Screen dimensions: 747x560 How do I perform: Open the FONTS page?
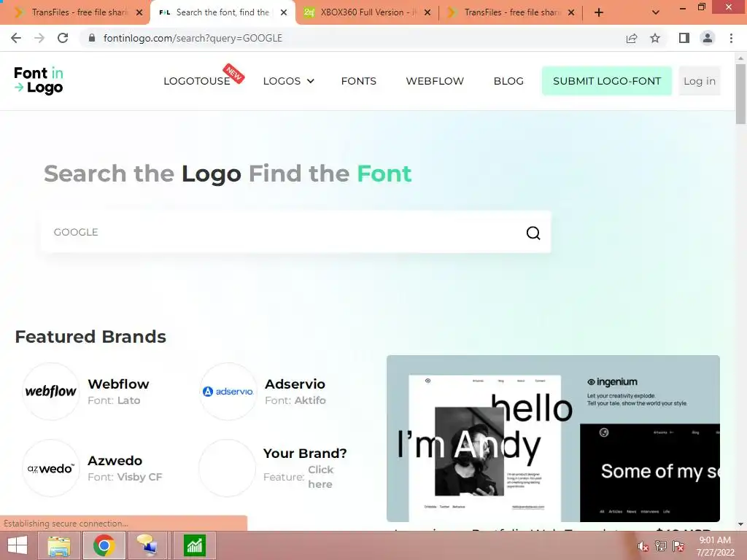click(x=359, y=81)
